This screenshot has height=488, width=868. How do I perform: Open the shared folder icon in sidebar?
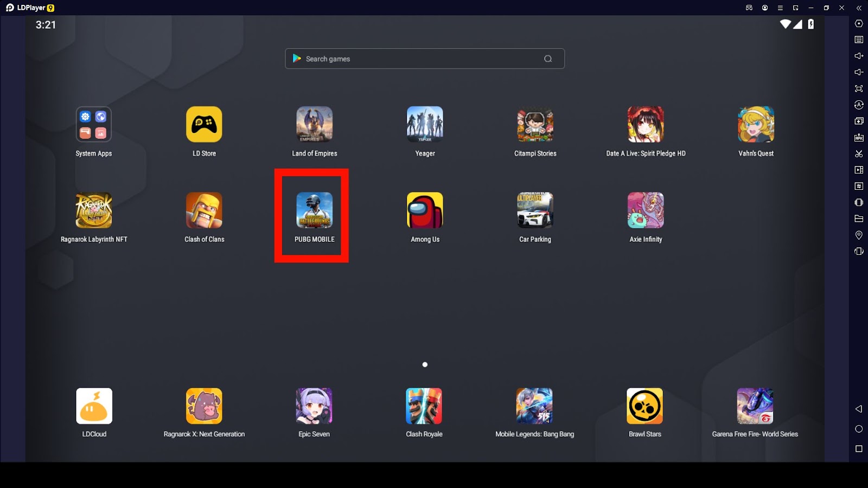coord(859,219)
